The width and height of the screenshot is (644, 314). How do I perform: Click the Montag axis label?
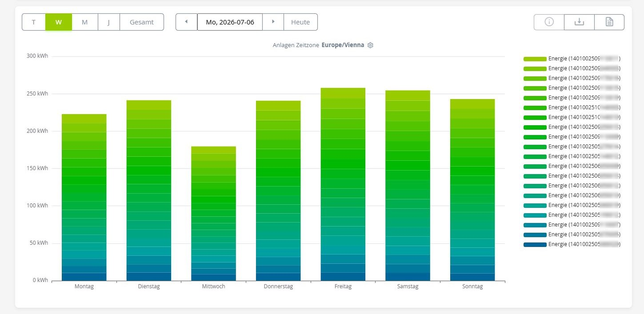click(x=84, y=286)
